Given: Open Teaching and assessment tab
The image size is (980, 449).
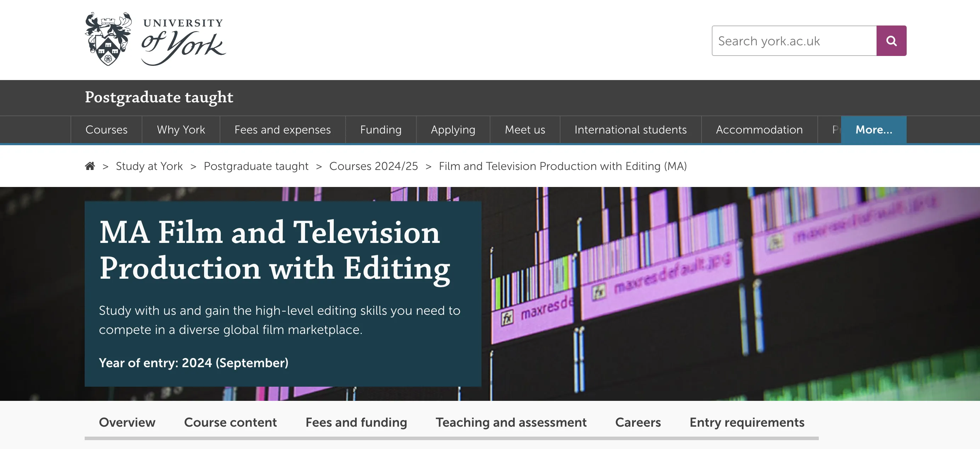Looking at the screenshot, I should click(511, 422).
